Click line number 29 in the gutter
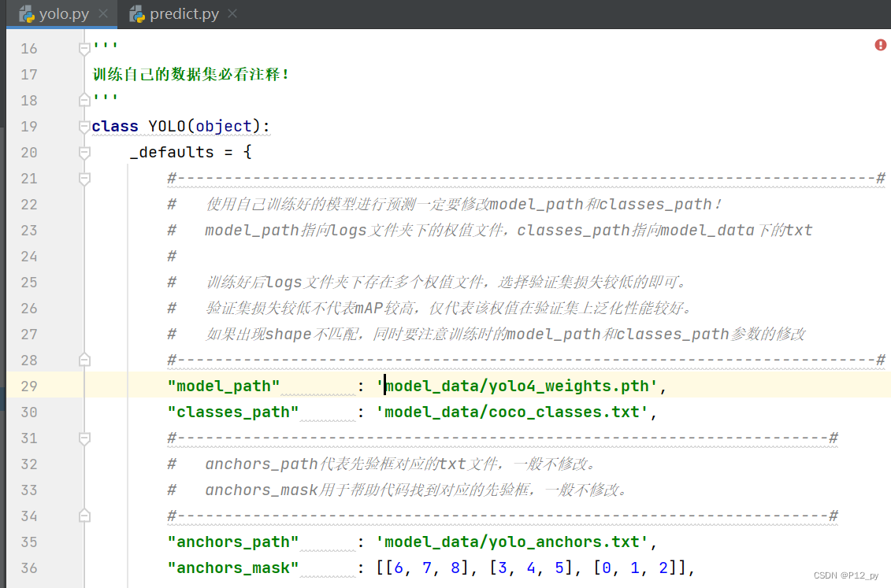The image size is (891, 588). pos(28,386)
